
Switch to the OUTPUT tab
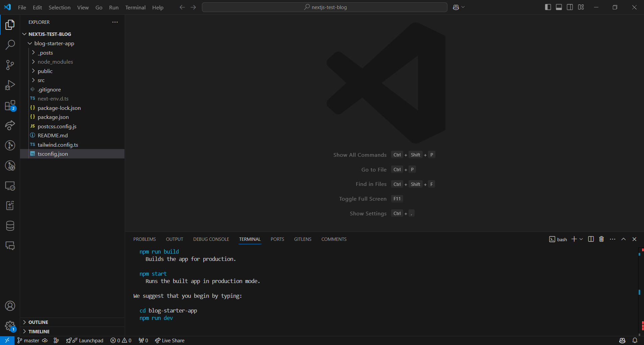point(174,239)
